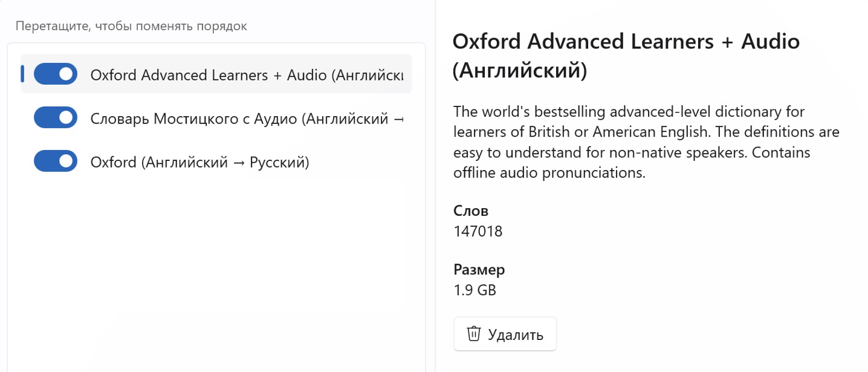Click the word count value 147018
Viewport: 868px width, 372px height.
point(478,231)
